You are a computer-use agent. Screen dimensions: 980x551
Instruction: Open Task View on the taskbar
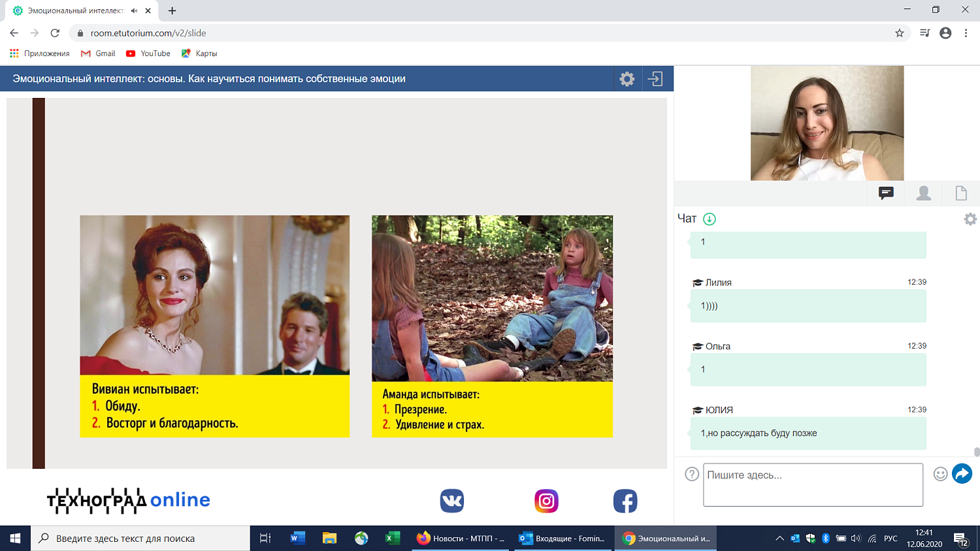click(x=265, y=539)
